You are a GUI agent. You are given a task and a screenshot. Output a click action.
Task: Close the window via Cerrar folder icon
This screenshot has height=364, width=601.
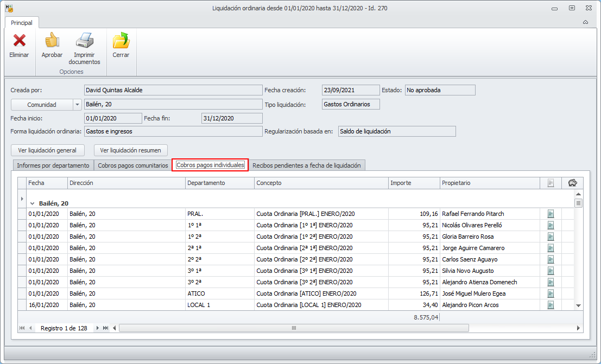[x=121, y=41]
